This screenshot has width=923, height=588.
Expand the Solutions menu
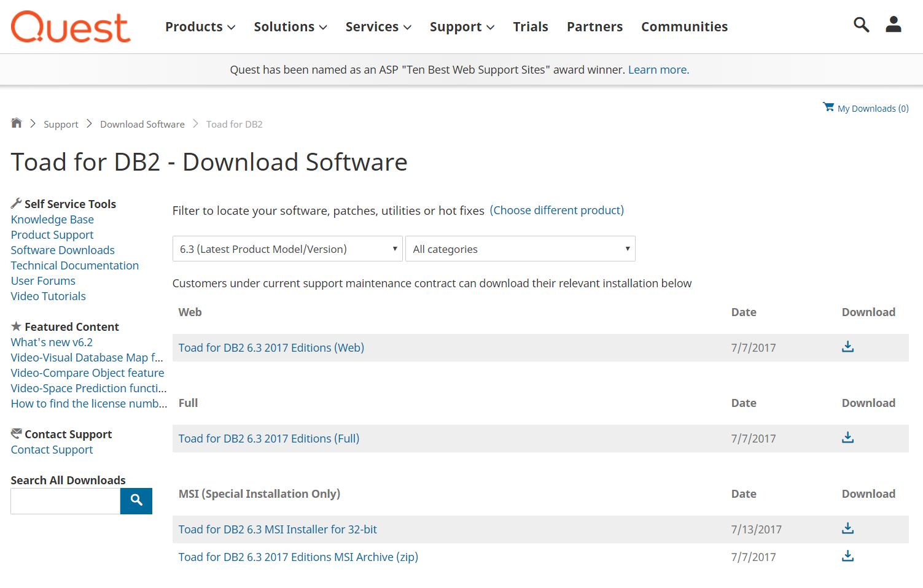tap(290, 27)
